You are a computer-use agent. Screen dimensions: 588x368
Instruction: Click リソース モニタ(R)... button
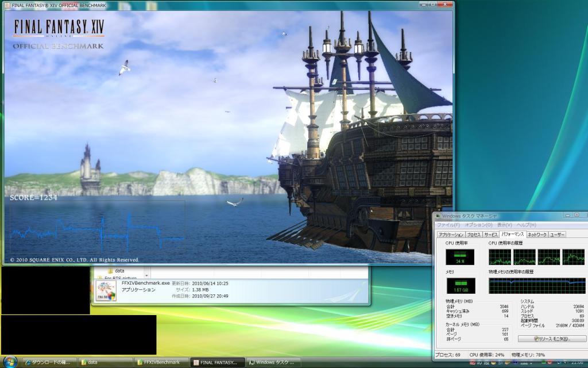(x=552, y=339)
